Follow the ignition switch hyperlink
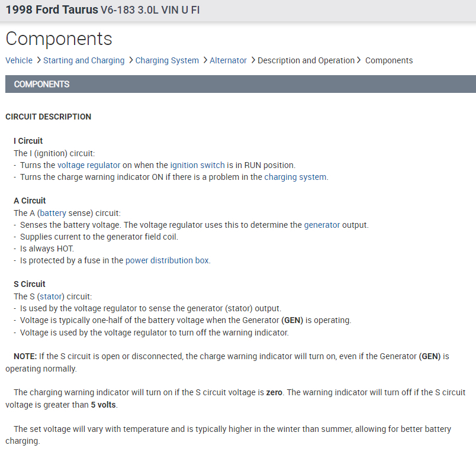The image size is (476, 455). pos(197,165)
